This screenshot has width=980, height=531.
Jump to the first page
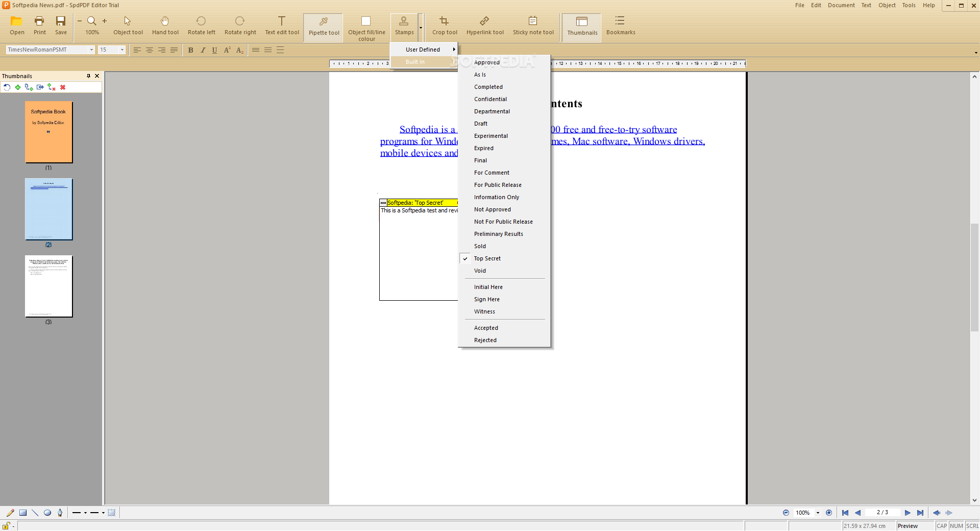pyautogui.click(x=845, y=513)
